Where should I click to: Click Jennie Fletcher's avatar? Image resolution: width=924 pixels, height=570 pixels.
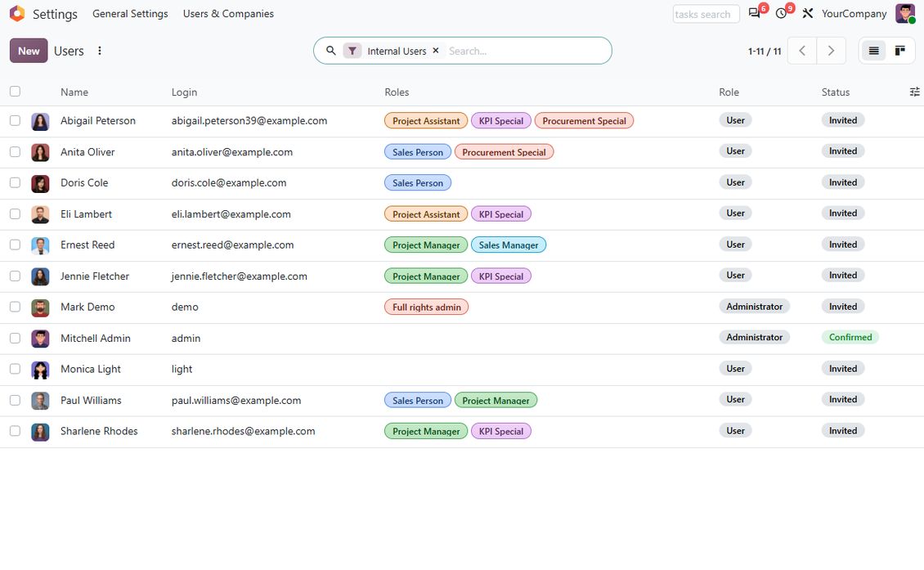(x=40, y=276)
